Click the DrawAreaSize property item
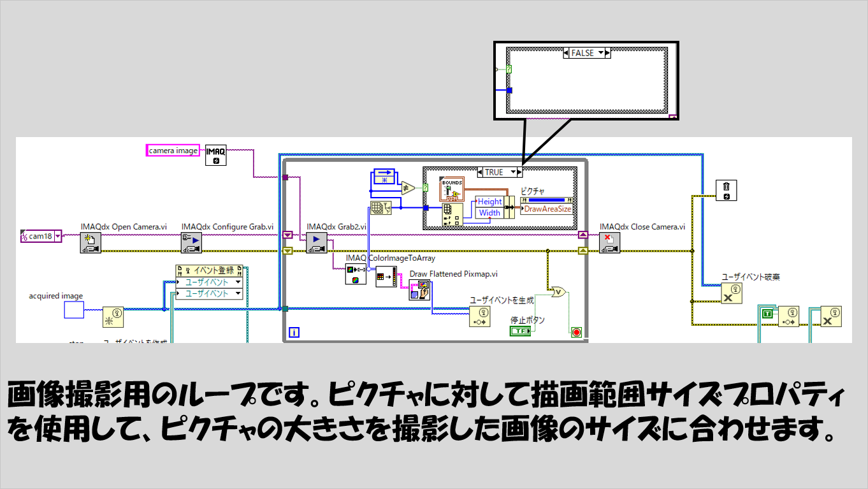Image resolution: width=868 pixels, height=489 pixels. (x=547, y=208)
